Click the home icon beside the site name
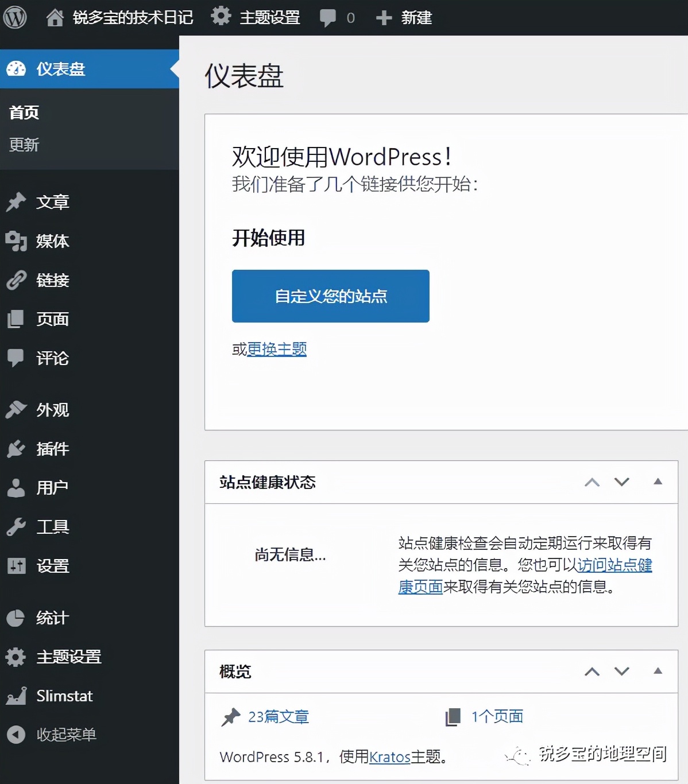Screen dimensions: 688x784 click(55, 18)
